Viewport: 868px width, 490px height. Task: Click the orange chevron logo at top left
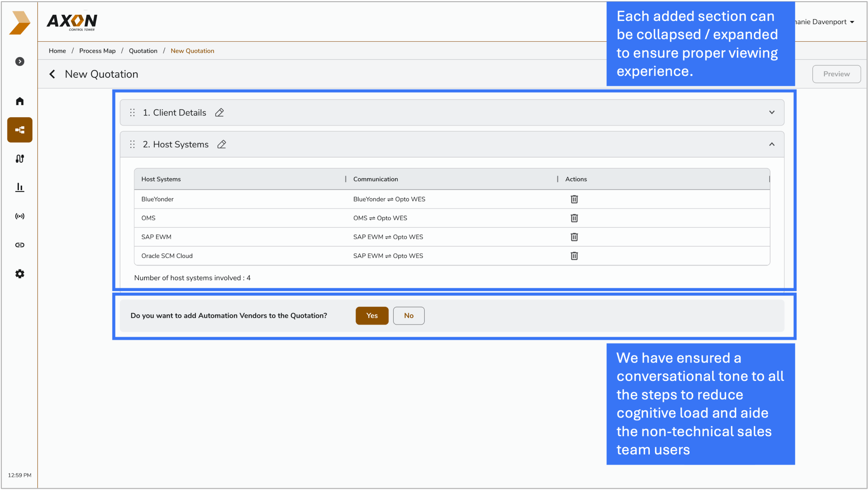(x=20, y=22)
